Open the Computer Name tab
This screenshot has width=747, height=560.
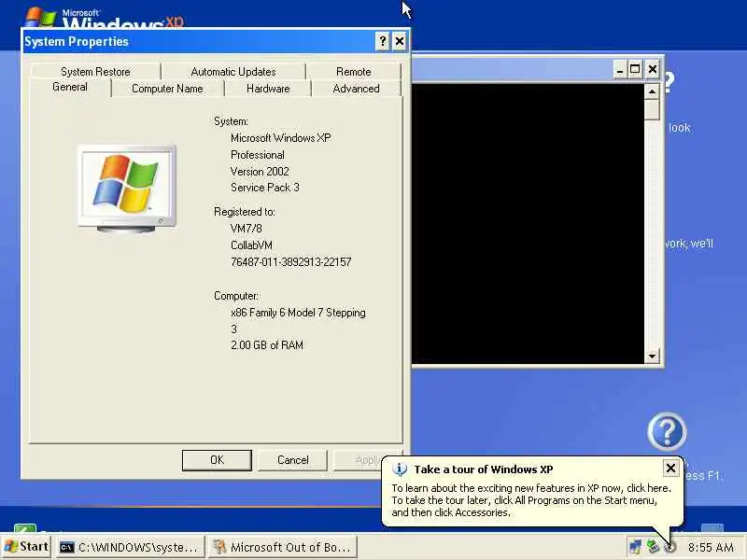click(x=167, y=89)
